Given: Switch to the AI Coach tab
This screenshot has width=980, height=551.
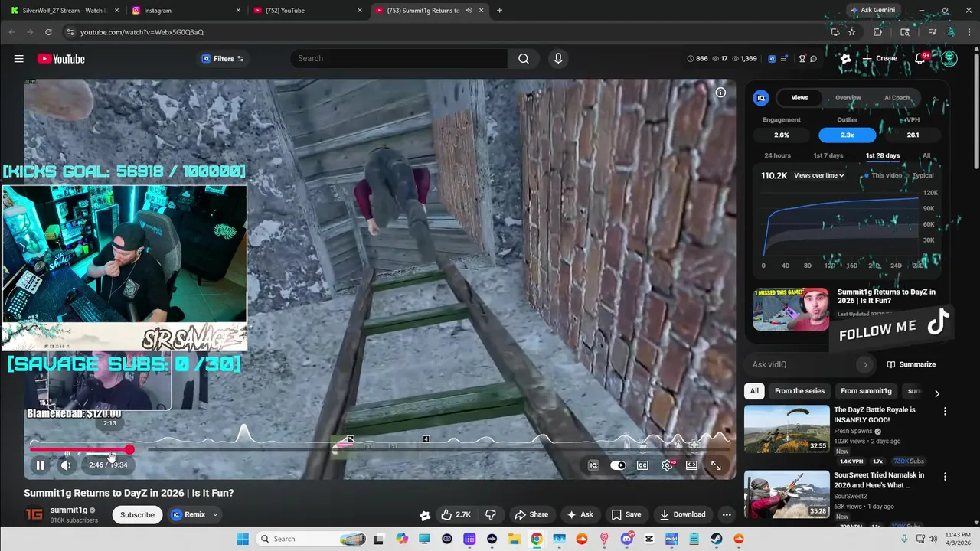Looking at the screenshot, I should (x=897, y=98).
